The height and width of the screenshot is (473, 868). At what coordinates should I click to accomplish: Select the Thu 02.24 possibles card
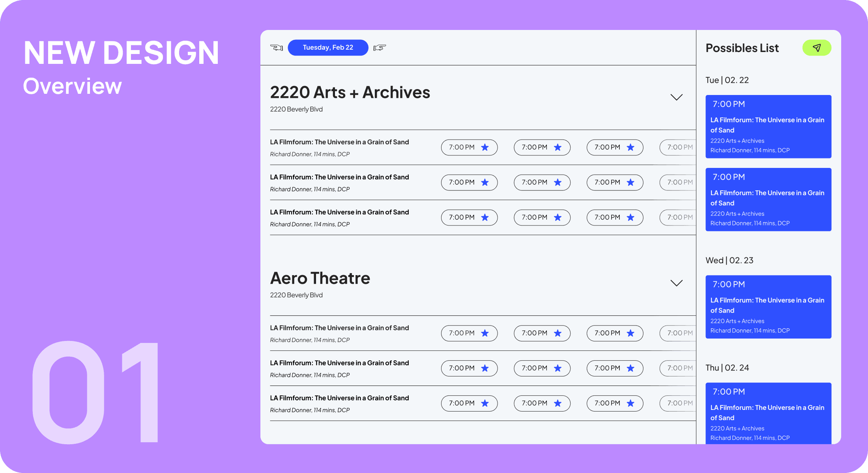768,413
